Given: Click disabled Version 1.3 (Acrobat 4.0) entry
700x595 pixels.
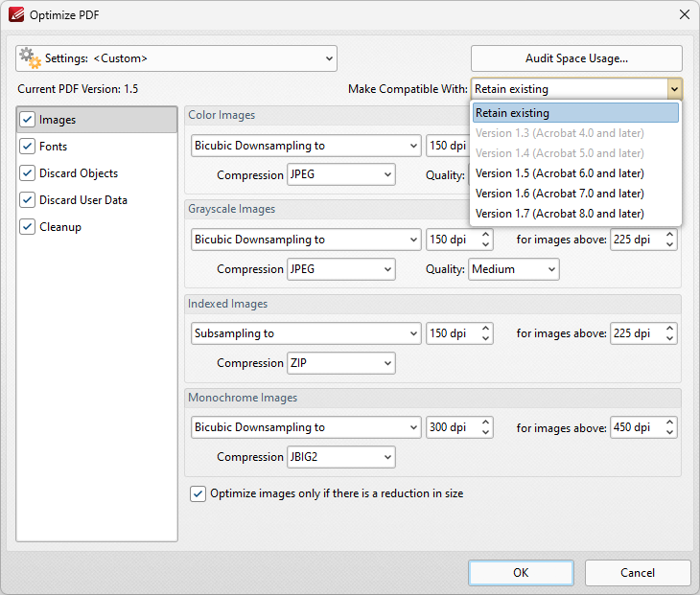Looking at the screenshot, I should click(x=575, y=133).
